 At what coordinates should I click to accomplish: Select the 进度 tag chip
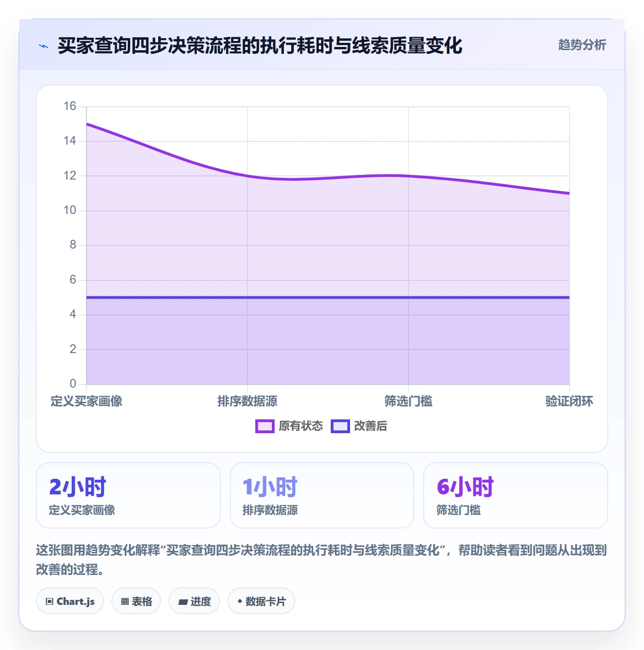(194, 601)
